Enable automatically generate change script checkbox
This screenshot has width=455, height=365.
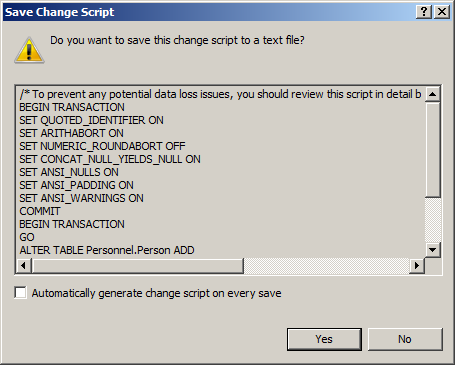(21, 293)
